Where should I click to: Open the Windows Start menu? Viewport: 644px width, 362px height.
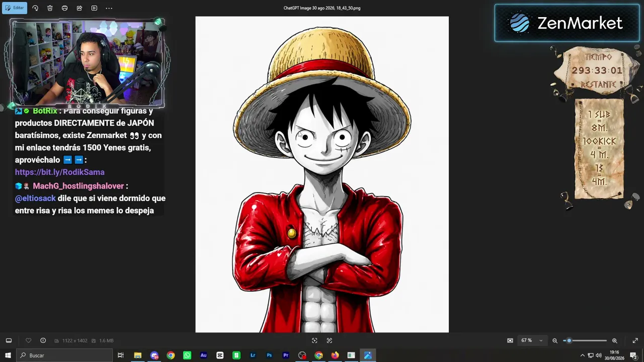[8, 355]
